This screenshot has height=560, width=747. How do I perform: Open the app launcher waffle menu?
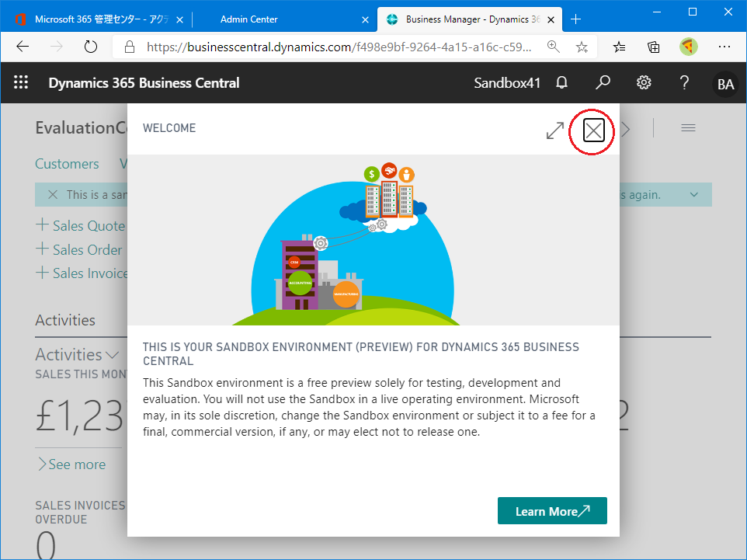click(21, 82)
